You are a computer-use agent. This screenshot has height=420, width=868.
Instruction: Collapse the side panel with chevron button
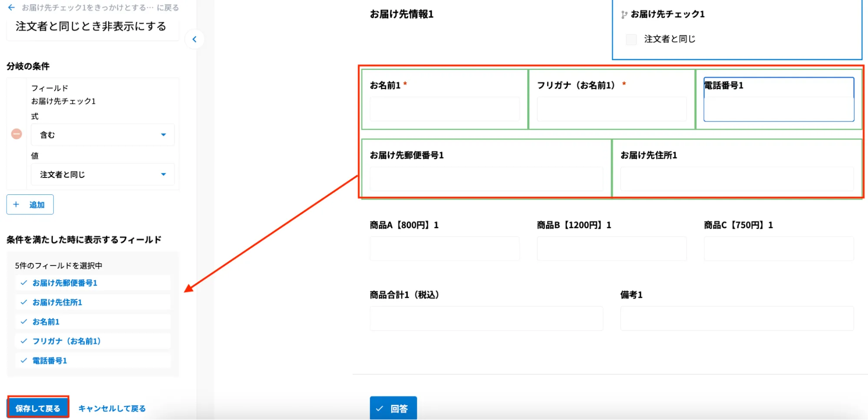coord(195,39)
